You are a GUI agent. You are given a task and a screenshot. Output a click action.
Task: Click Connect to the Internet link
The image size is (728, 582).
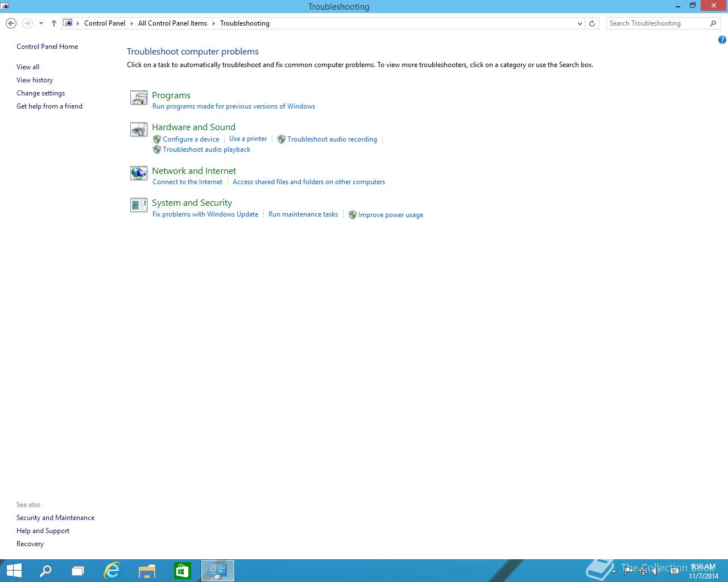click(188, 182)
